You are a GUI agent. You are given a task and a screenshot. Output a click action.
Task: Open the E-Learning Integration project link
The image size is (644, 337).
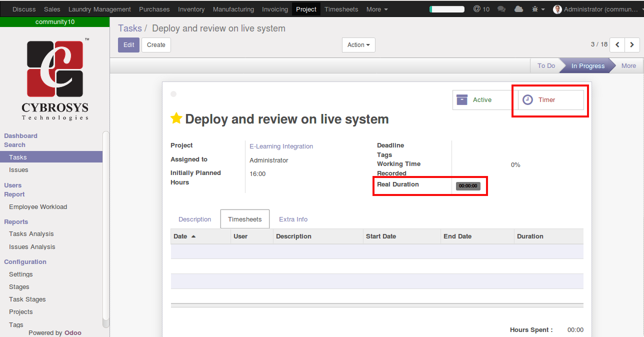[281, 146]
